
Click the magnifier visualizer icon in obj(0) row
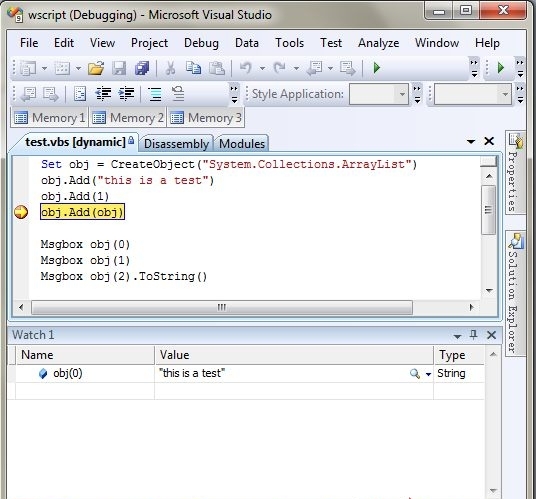[x=415, y=374]
